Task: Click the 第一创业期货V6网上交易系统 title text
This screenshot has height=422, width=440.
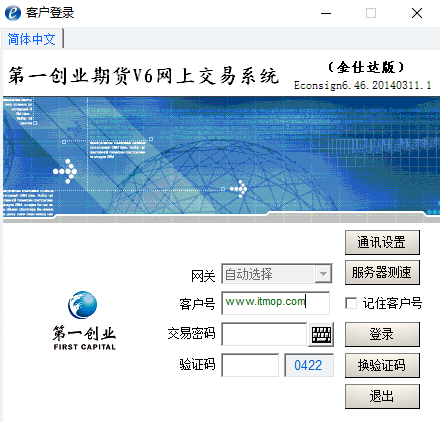Action: click(x=143, y=76)
